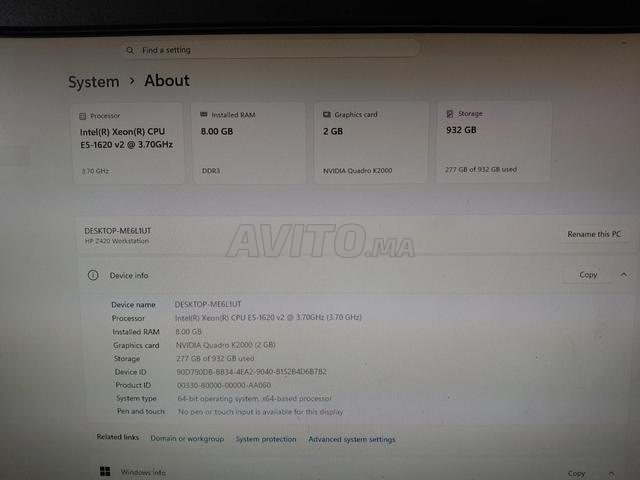Select the 8.00 GB RAM card value
The width and height of the screenshot is (640, 480).
pos(217,131)
